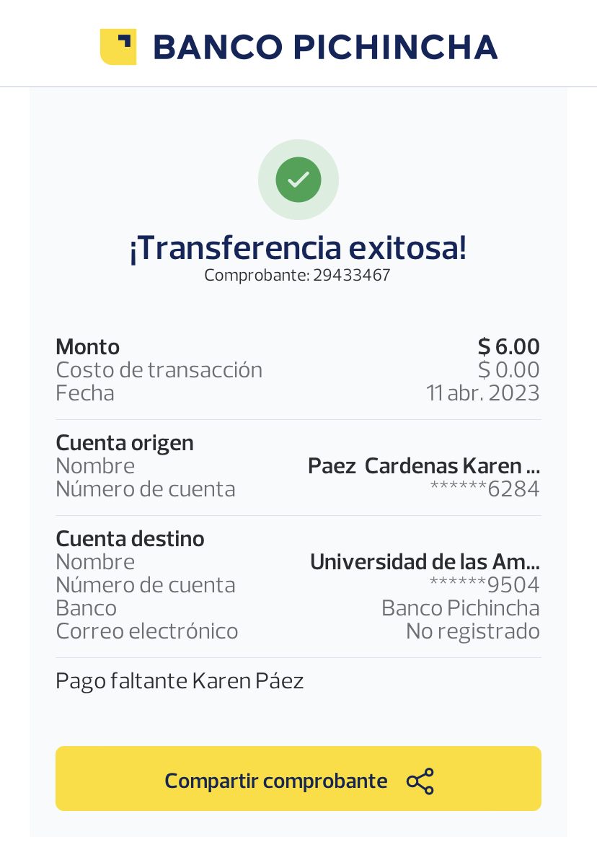The width and height of the screenshot is (597, 868).
Task: Click the $ 0.00 transaction cost value
Action: (x=508, y=370)
